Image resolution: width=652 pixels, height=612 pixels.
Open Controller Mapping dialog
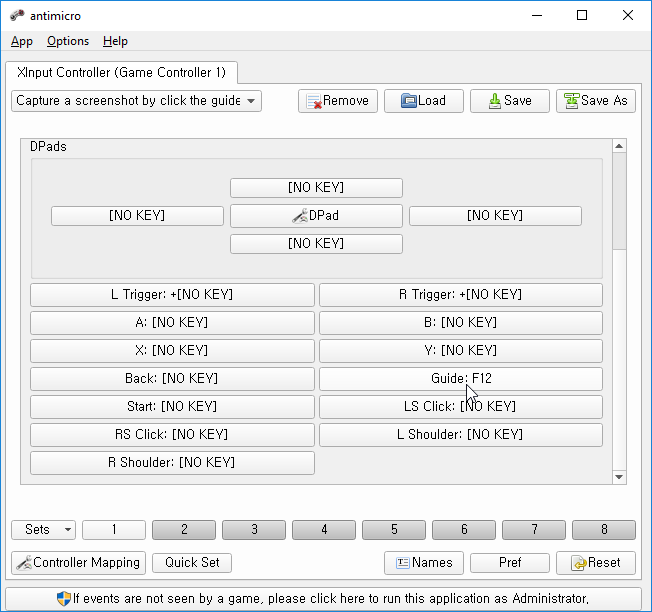[79, 563]
